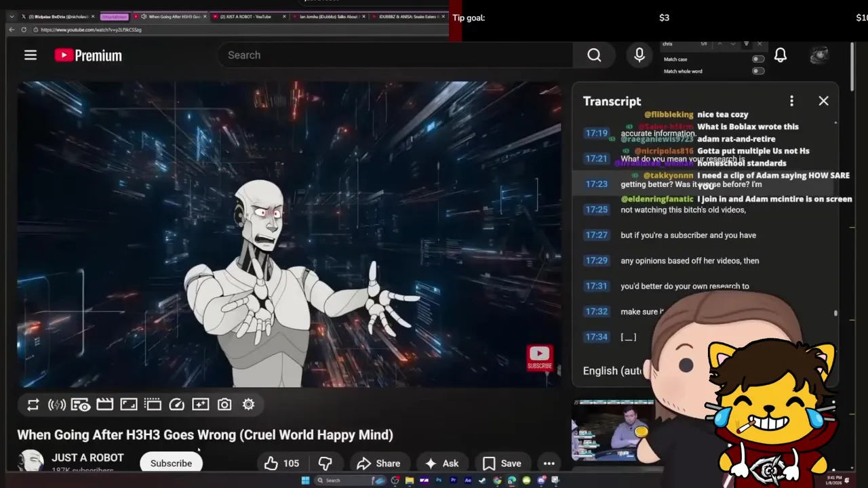Screen dimensions: 868x488
Task: Close the Transcript panel
Action: pos(823,101)
